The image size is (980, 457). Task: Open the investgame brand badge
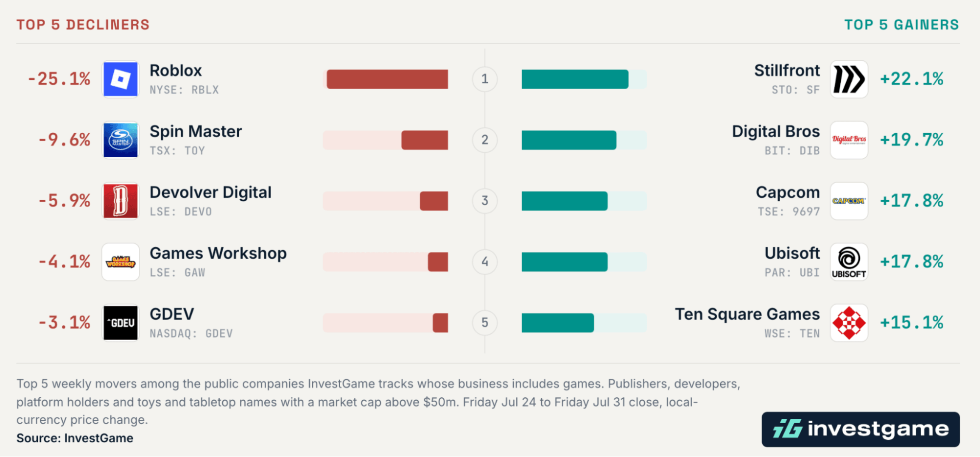click(x=860, y=429)
